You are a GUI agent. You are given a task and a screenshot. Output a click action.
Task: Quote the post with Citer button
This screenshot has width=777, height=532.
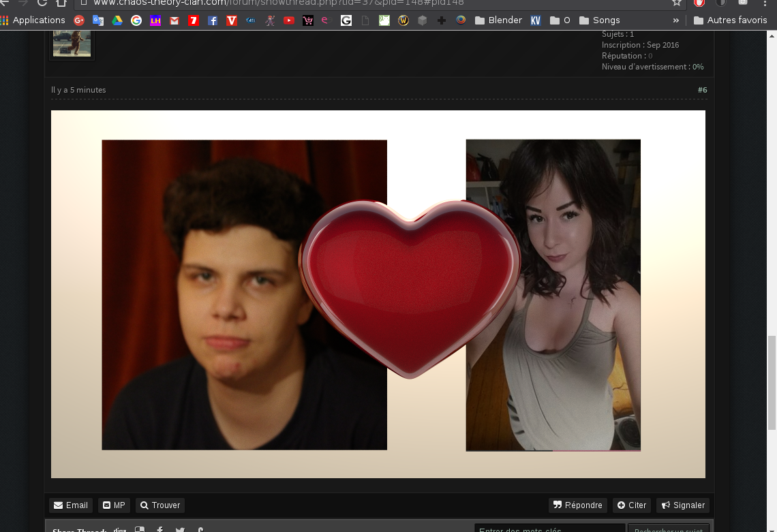(632, 505)
